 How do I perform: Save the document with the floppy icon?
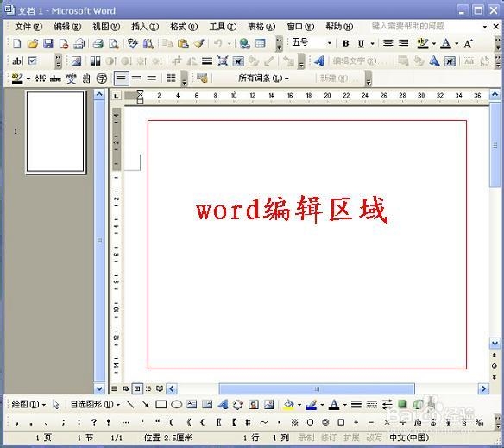coord(47,43)
